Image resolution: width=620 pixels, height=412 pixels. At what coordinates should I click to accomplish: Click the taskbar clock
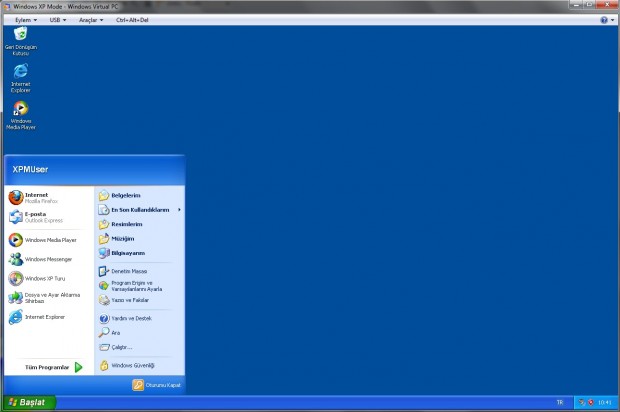point(605,403)
